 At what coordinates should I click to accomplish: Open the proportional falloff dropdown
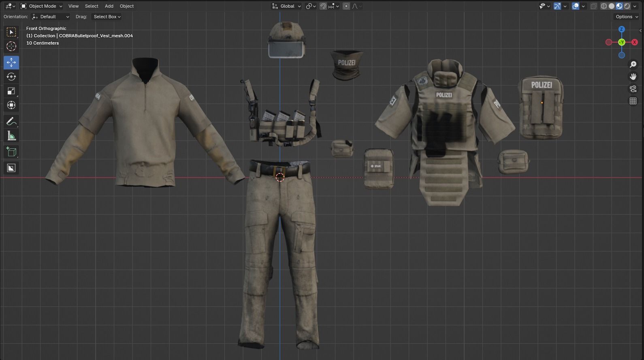[357, 6]
